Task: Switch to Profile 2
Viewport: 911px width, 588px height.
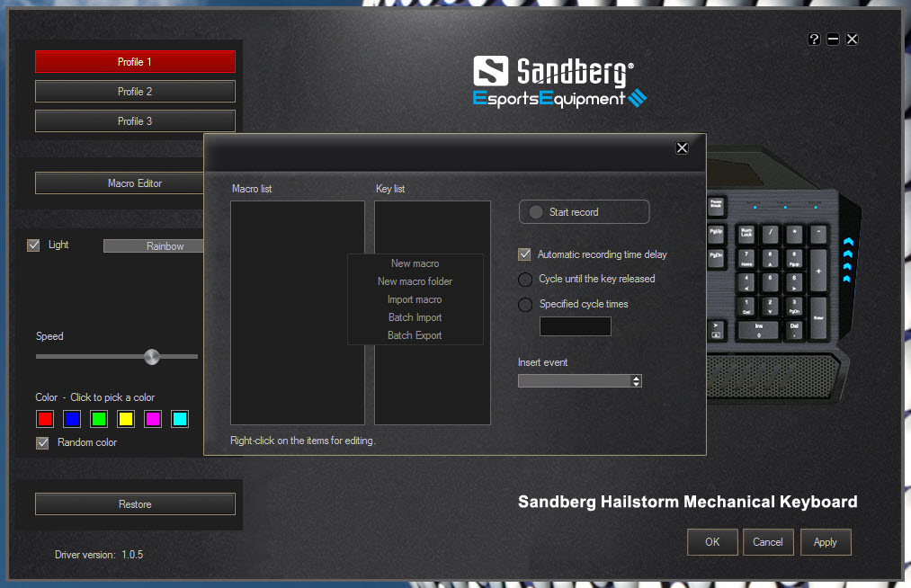Action: (135, 91)
